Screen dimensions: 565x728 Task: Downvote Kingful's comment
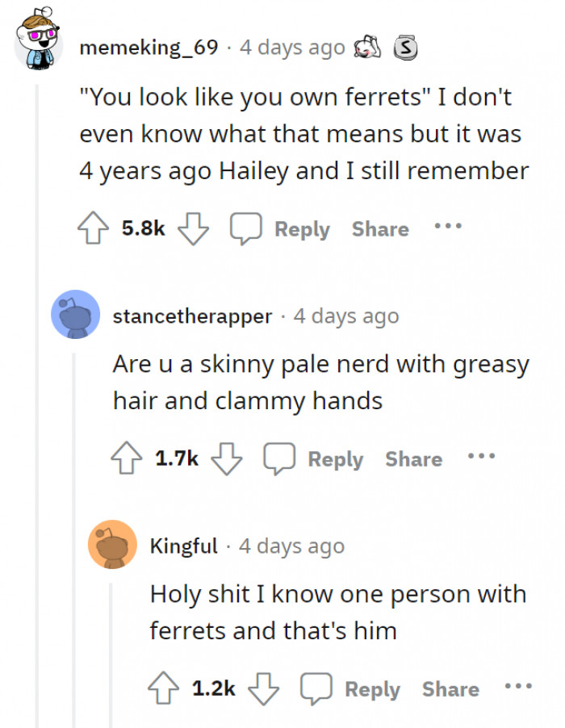263,689
